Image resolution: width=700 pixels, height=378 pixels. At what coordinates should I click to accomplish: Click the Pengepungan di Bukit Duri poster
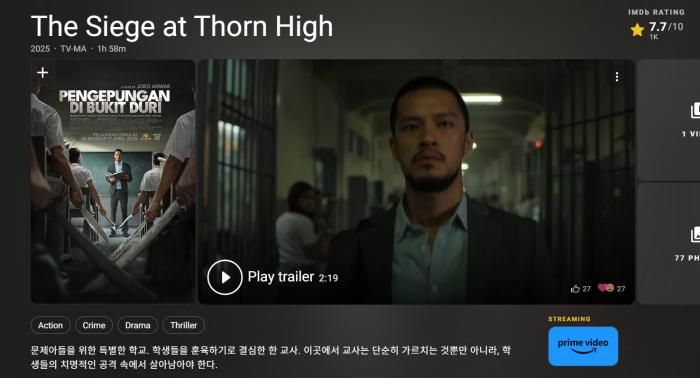coord(113,182)
